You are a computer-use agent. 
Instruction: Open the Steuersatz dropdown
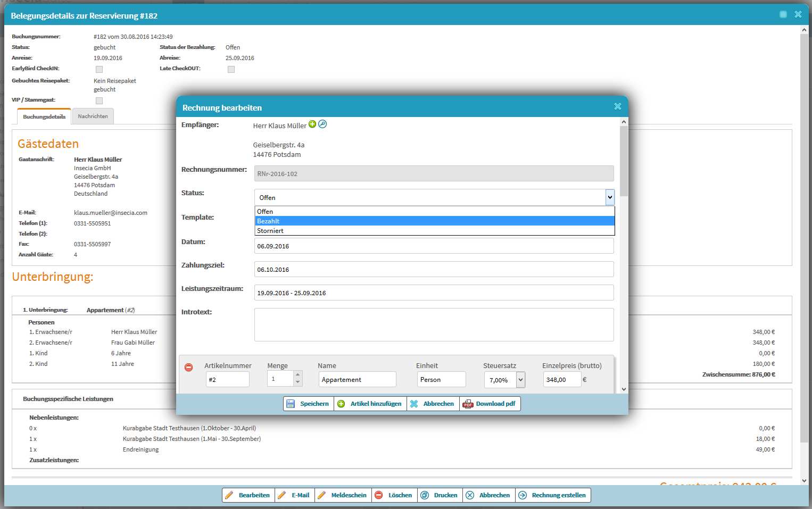coord(520,380)
